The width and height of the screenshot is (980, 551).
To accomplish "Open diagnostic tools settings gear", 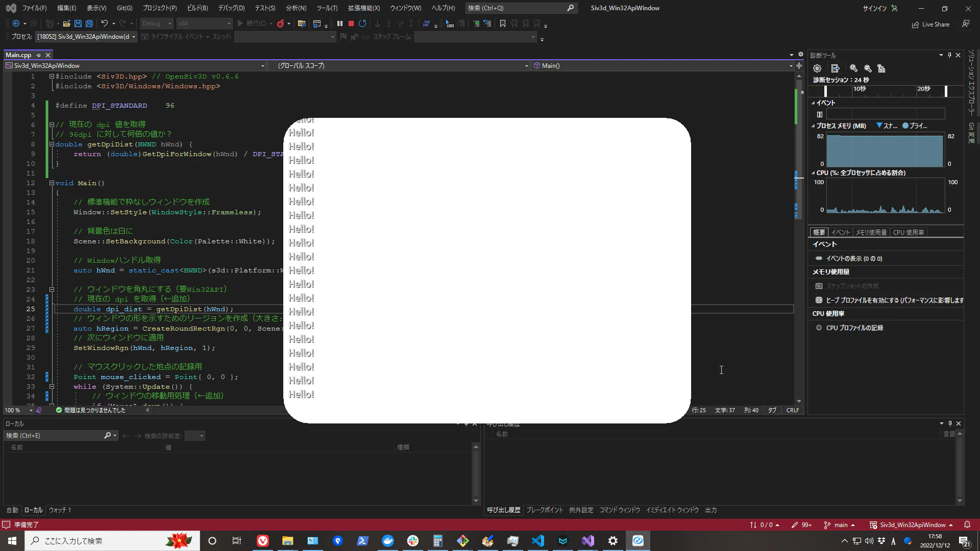I will [817, 68].
